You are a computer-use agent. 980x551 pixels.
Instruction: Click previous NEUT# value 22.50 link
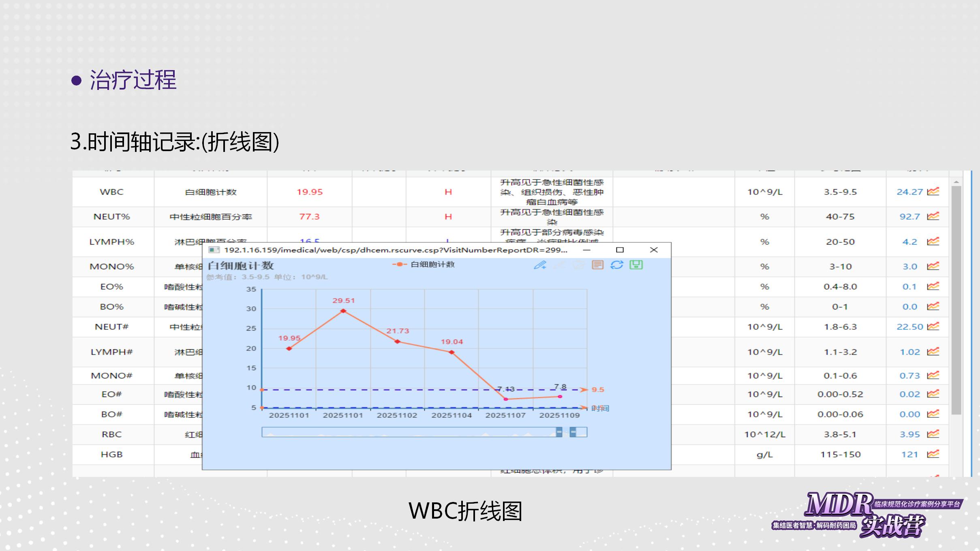point(909,327)
